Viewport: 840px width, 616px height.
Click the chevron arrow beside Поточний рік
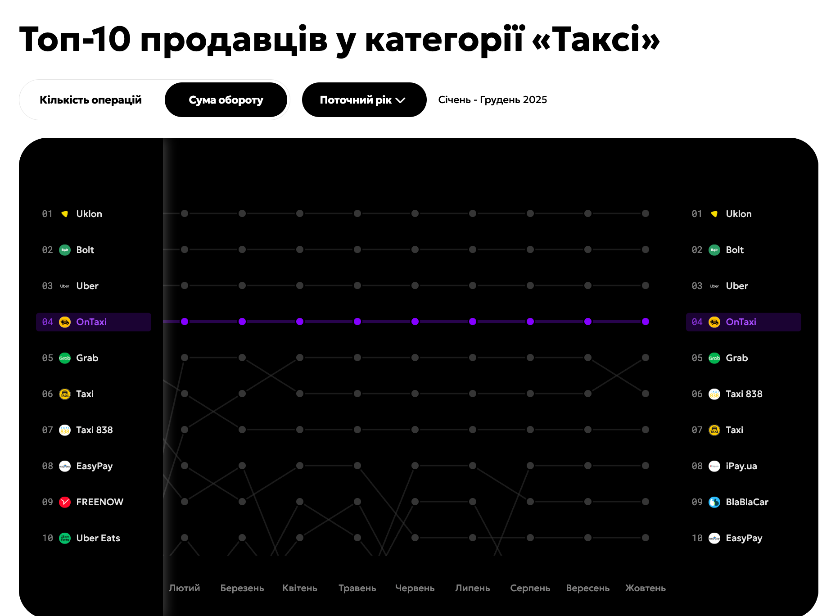[x=400, y=100]
